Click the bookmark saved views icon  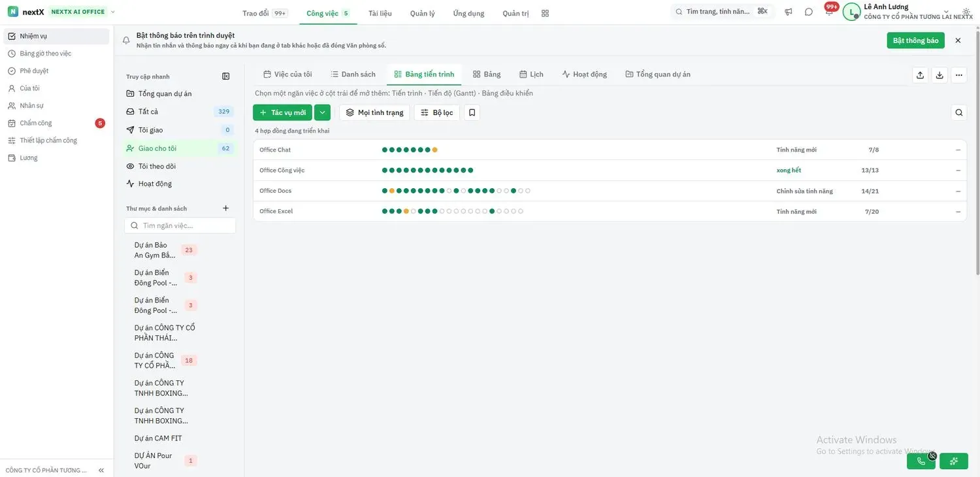(472, 112)
